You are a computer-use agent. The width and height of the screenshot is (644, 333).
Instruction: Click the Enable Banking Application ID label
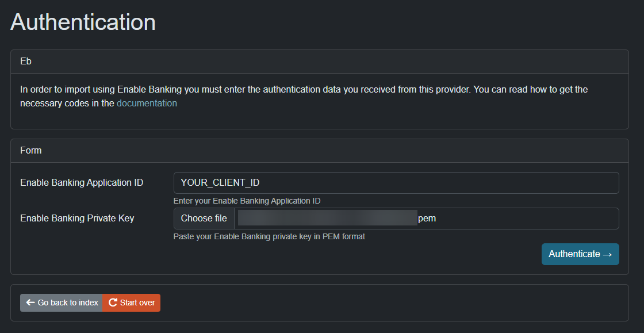pyautogui.click(x=81, y=182)
